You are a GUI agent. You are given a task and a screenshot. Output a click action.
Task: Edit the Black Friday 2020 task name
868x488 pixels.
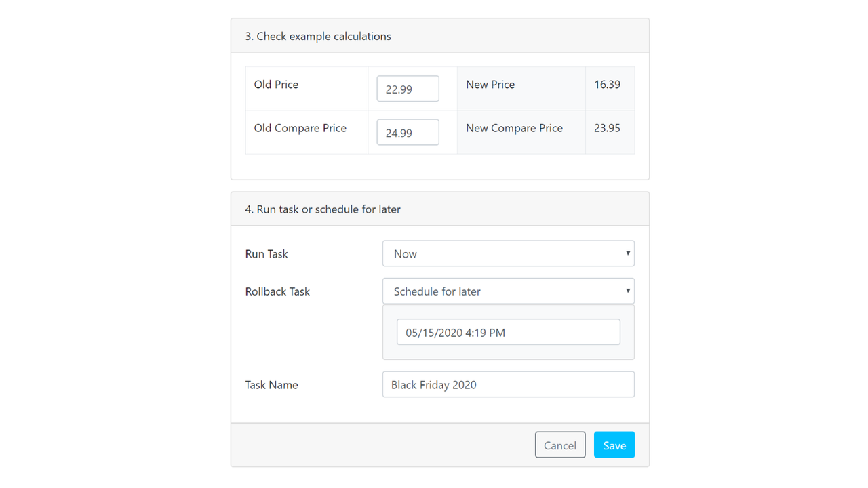coord(508,384)
